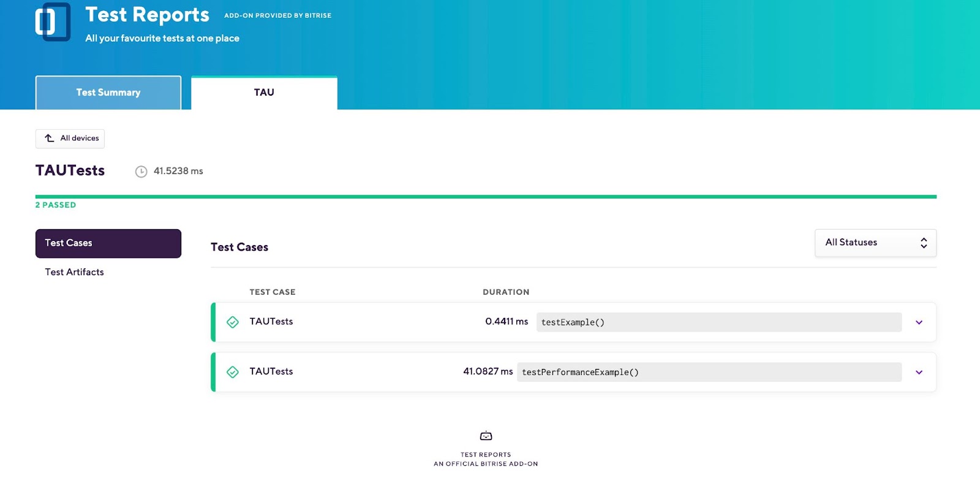Click the clock icon beside 41.5238 ms
Screen dimensions: 980x478
tap(141, 172)
